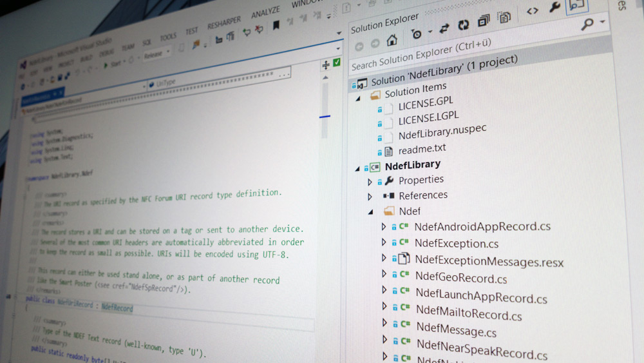Open the SQL menu
The image size is (644, 363).
coord(147,43)
